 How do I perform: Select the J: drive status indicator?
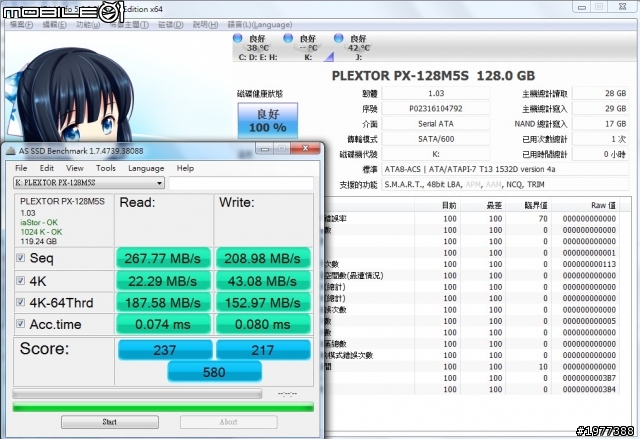358,48
